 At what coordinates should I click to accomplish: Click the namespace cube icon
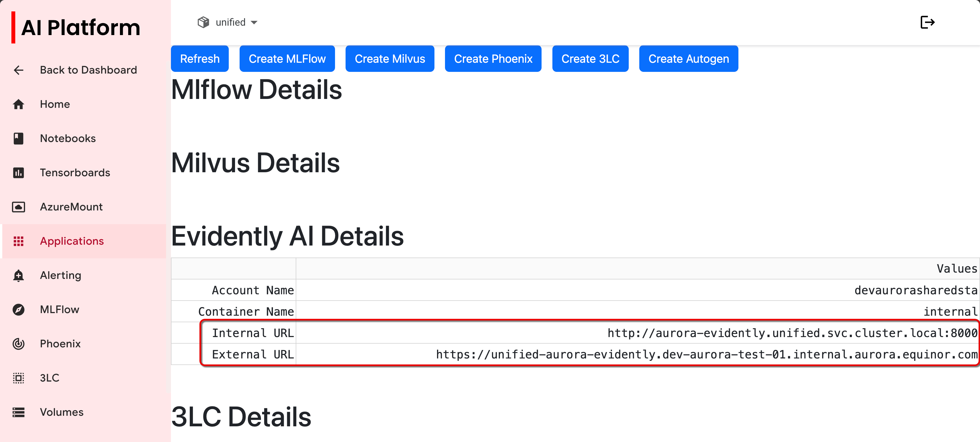tap(203, 23)
